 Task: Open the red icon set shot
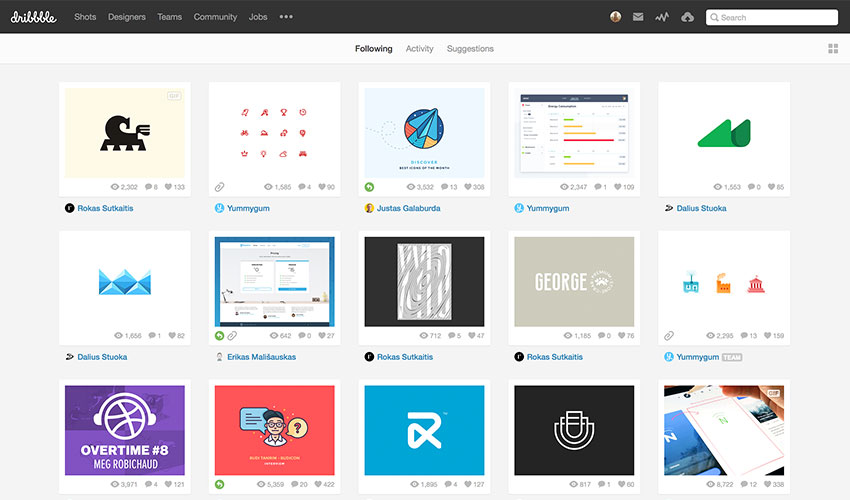(274, 133)
